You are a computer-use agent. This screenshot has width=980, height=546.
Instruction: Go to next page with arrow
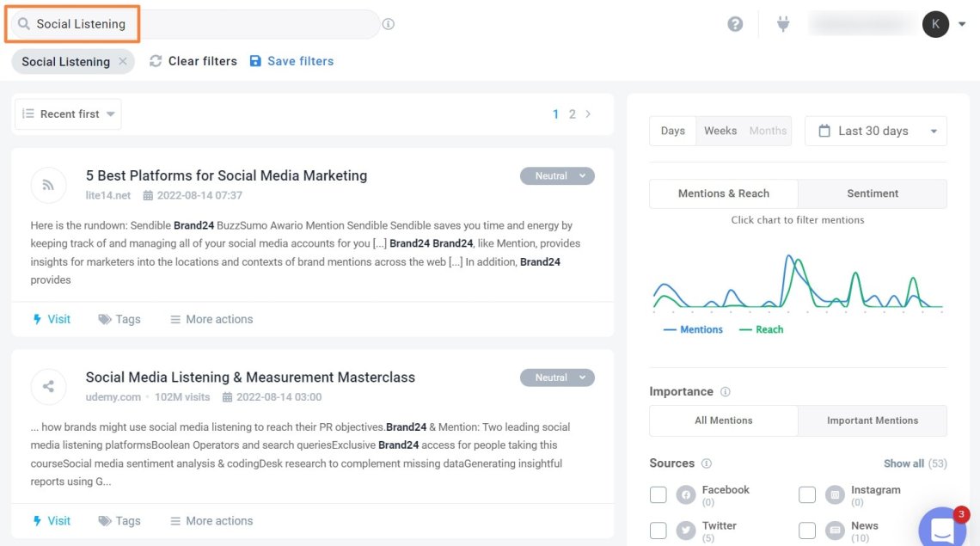coord(588,113)
